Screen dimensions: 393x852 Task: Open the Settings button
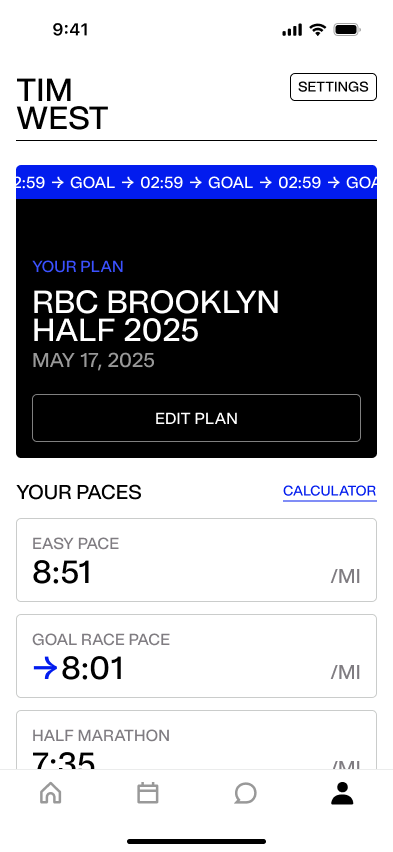(333, 87)
